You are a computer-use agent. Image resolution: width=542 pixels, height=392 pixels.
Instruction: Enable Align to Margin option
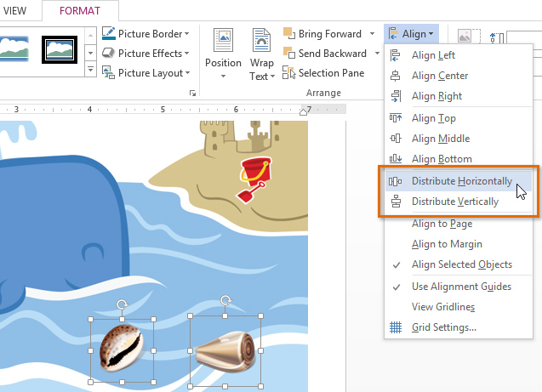[459, 244]
